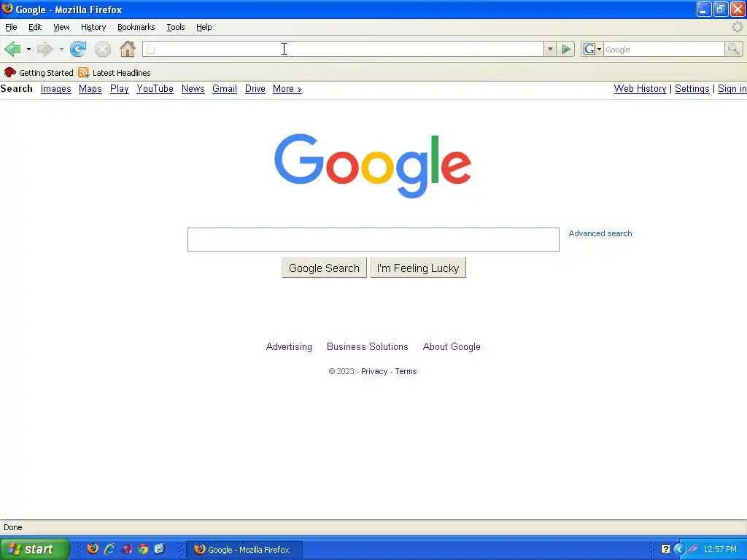
Task: Open the Getting Started bookmark
Action: [39, 73]
